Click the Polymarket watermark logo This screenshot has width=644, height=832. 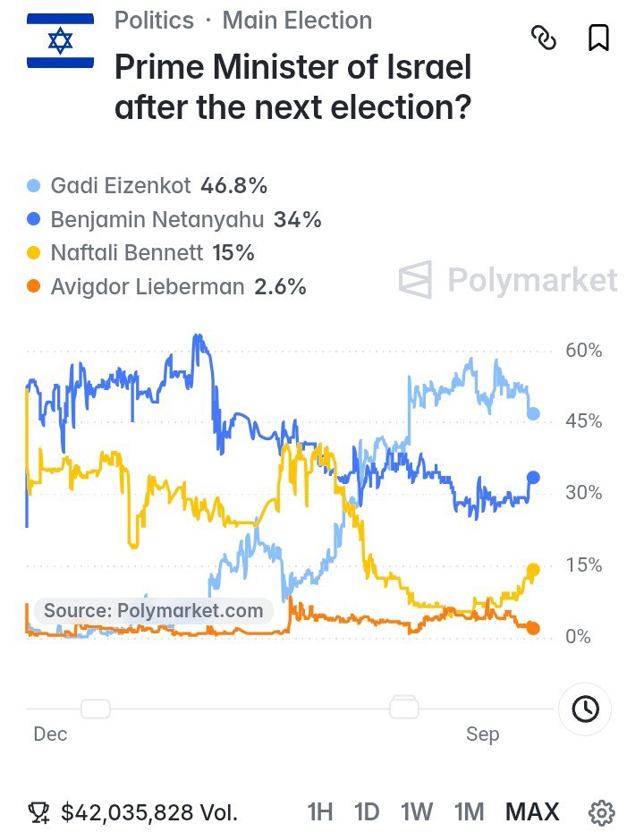tap(508, 280)
